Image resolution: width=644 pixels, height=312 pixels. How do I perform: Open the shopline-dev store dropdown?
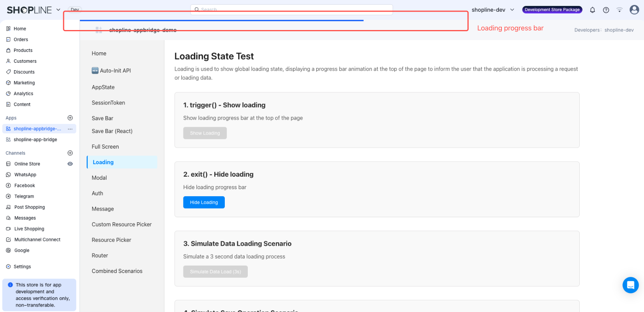click(493, 10)
